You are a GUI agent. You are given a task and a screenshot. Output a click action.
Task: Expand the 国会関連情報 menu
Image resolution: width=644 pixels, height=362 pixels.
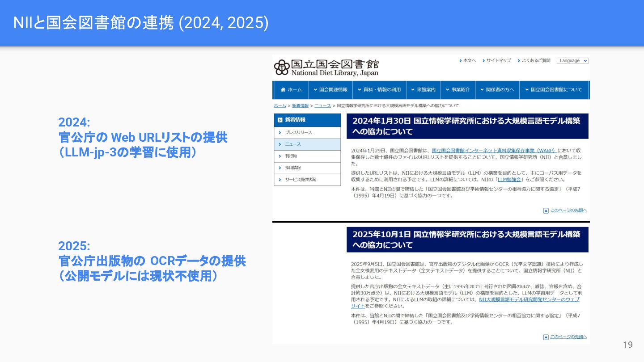click(330, 90)
